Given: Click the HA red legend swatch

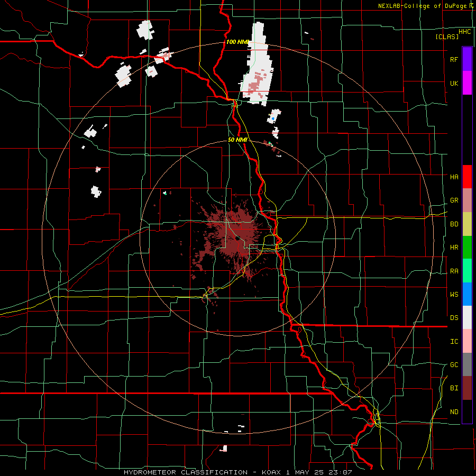Looking at the screenshot, I should (x=467, y=177).
